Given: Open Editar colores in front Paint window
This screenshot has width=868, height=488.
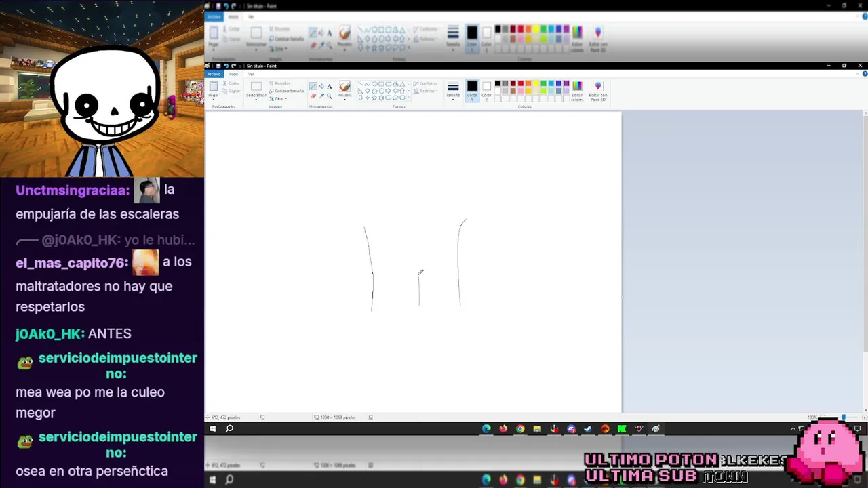Looking at the screenshot, I should [577, 91].
